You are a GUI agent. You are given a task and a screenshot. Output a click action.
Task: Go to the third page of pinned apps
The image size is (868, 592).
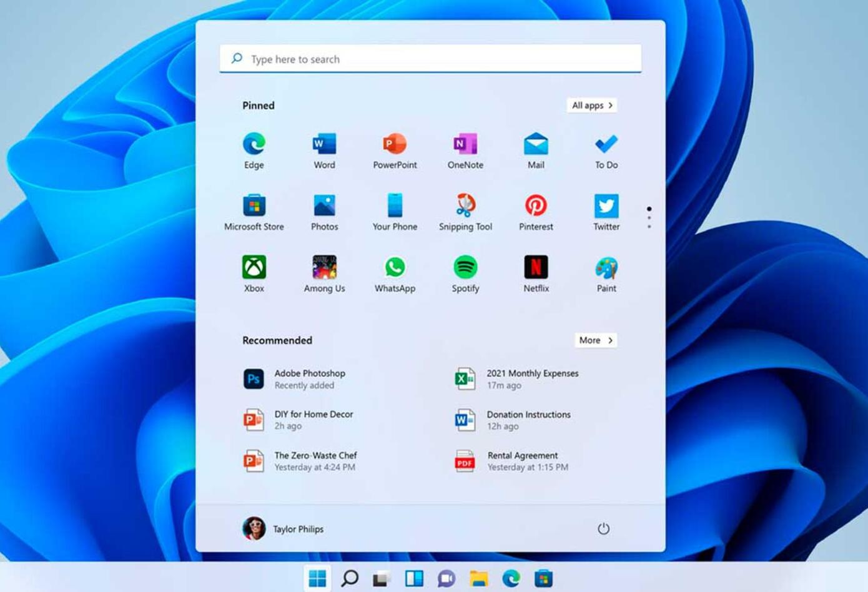pyautogui.click(x=649, y=227)
